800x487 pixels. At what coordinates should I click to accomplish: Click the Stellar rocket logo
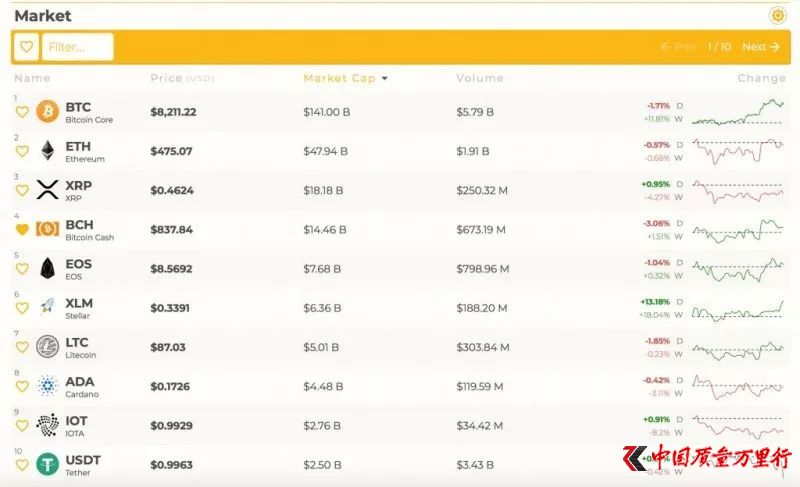[47, 306]
